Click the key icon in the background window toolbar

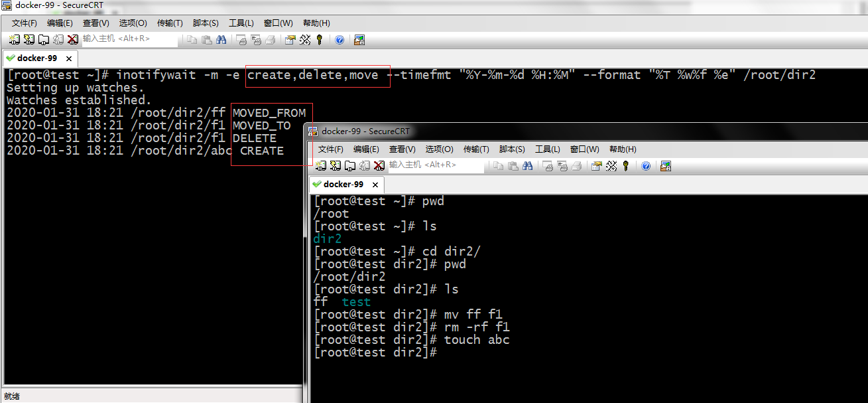pyautogui.click(x=319, y=40)
